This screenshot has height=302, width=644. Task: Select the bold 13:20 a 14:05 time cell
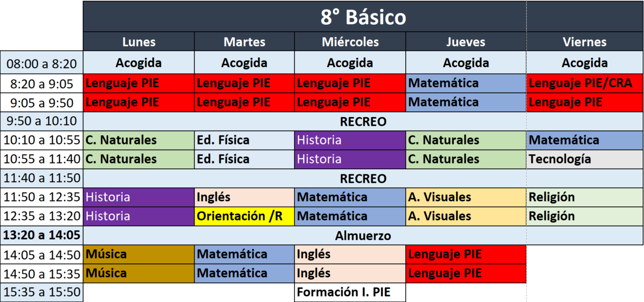pos(41,235)
